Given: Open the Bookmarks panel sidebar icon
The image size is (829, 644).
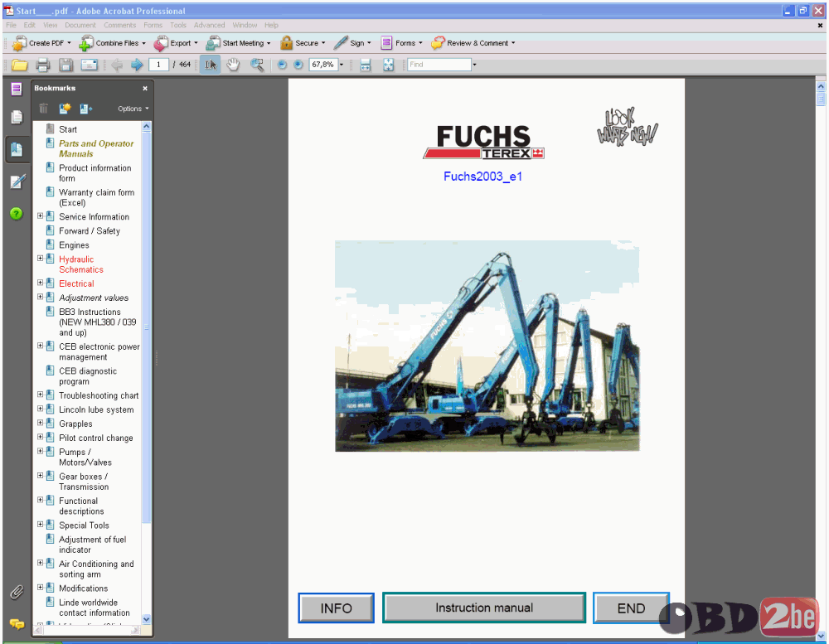Looking at the screenshot, I should [17, 150].
